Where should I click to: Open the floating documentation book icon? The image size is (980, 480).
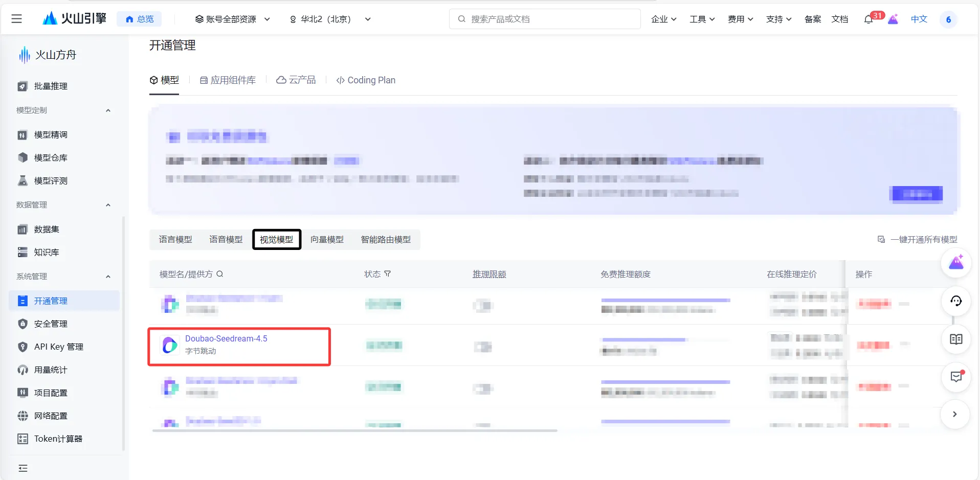[x=956, y=339]
